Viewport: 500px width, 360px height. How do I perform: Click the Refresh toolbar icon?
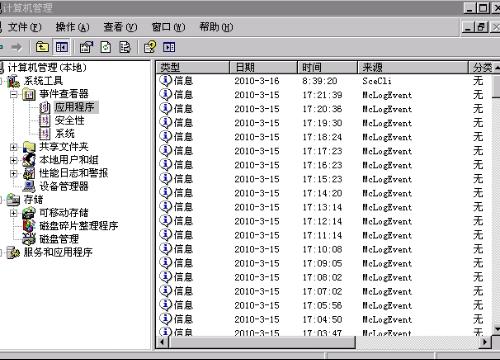(x=106, y=47)
